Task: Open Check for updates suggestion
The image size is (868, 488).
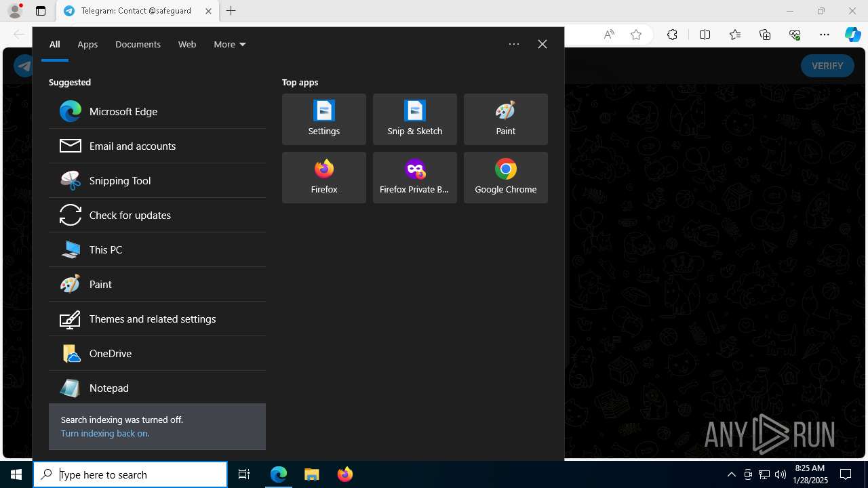Action: point(157,215)
